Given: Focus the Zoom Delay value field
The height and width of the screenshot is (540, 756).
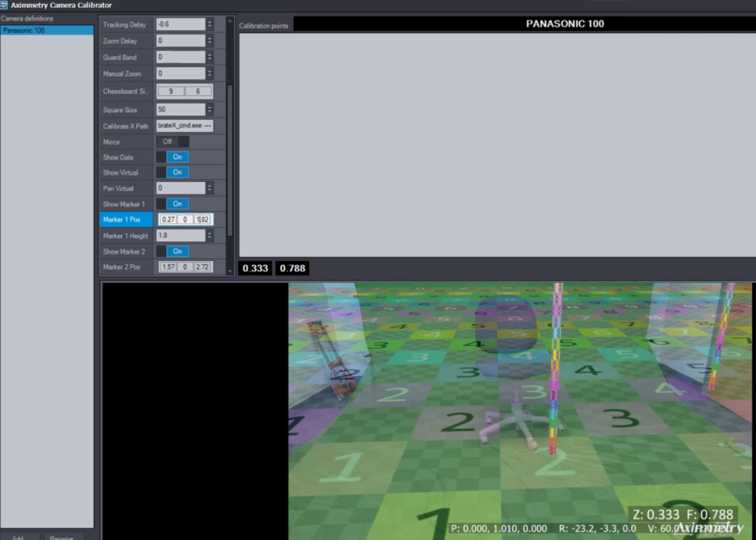Looking at the screenshot, I should point(182,41).
